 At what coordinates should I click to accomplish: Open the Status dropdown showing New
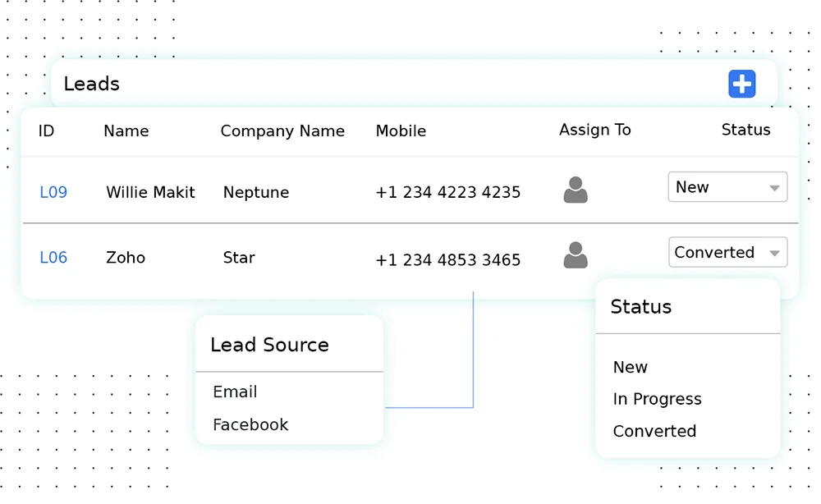(727, 186)
